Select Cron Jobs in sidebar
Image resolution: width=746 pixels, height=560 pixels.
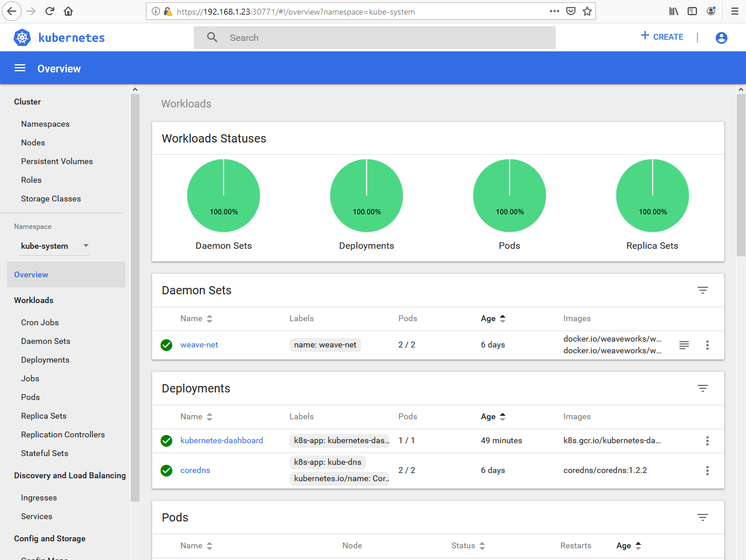coord(40,322)
